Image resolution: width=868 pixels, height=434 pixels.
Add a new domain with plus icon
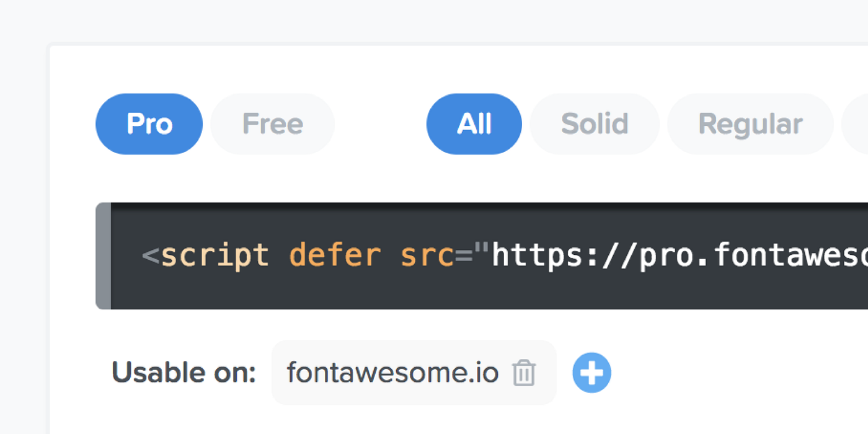pyautogui.click(x=591, y=373)
